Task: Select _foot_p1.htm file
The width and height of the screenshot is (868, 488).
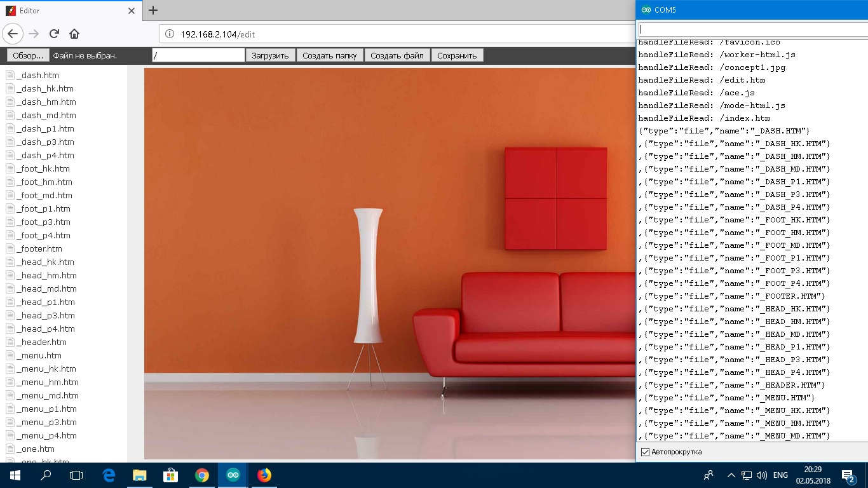Action: tap(43, 208)
